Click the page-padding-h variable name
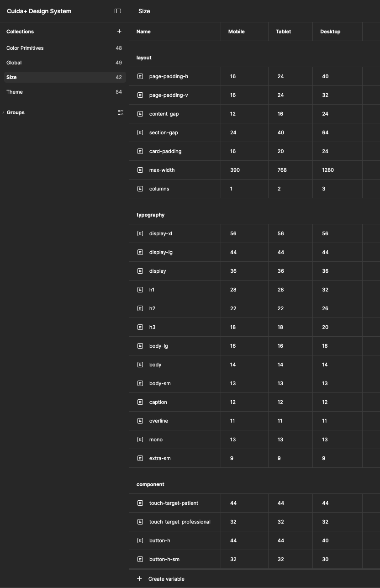 tap(169, 76)
